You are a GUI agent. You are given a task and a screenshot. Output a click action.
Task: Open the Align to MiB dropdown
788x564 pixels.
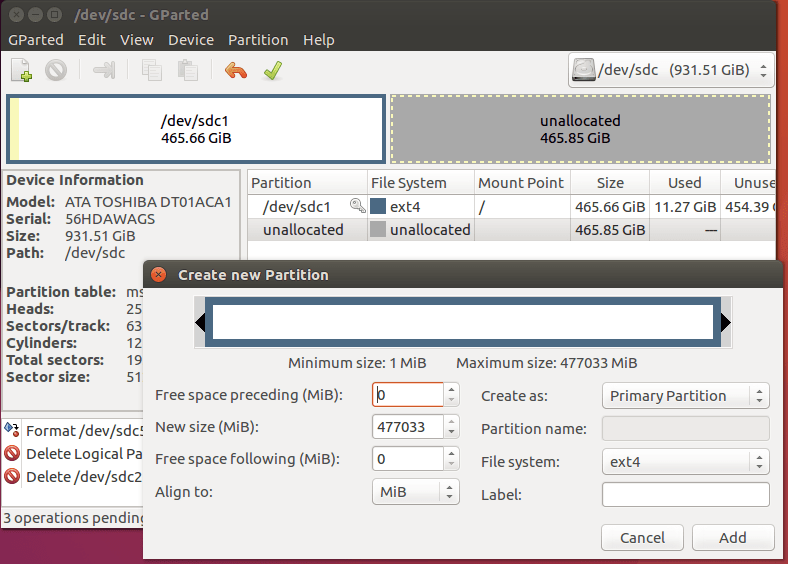coord(416,492)
